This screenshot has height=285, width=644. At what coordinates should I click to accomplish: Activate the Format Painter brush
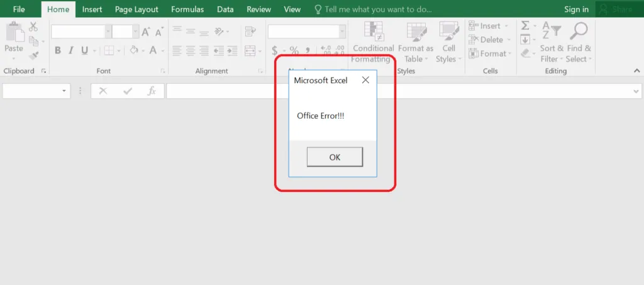[x=33, y=55]
